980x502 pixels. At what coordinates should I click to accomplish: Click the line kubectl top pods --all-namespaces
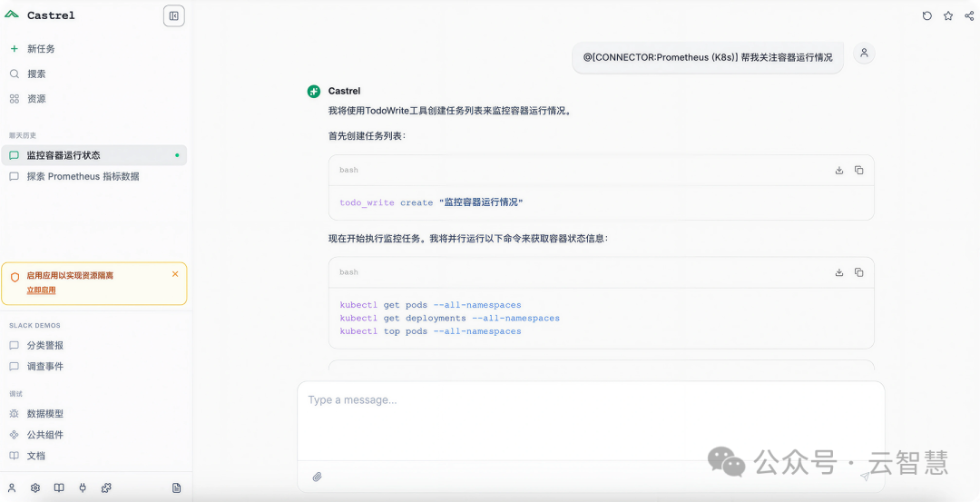(x=430, y=331)
